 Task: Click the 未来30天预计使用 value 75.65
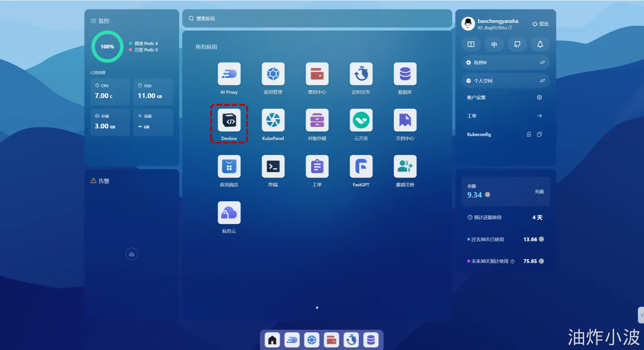[x=530, y=261]
